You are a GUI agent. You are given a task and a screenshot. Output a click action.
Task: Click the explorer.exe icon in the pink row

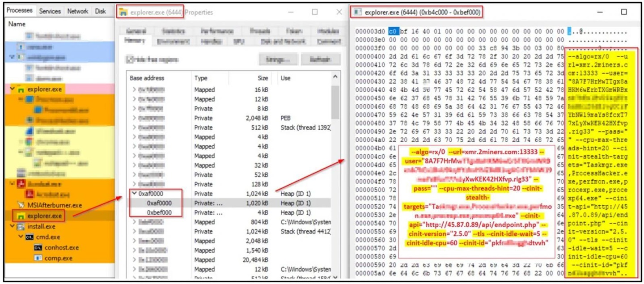tap(21, 89)
